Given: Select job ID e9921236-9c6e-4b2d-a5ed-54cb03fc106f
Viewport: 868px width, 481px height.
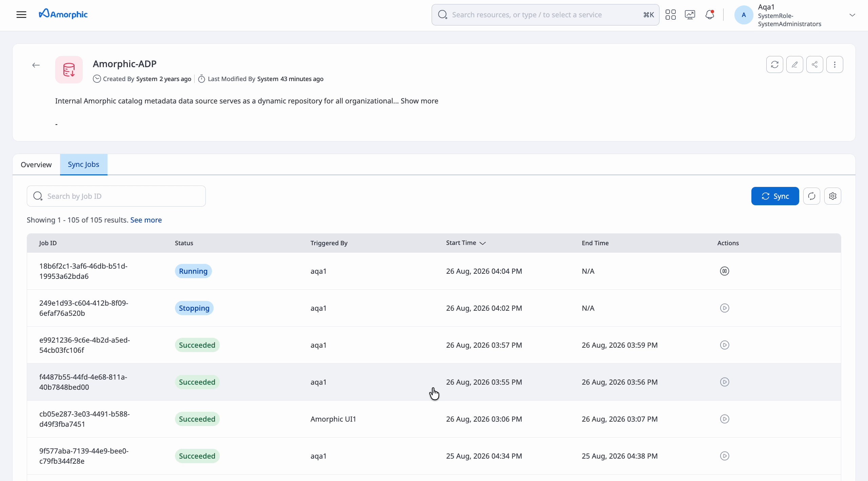Looking at the screenshot, I should point(85,345).
